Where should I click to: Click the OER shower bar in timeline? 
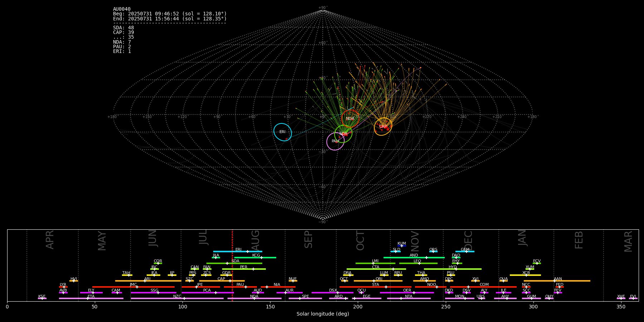tap(407, 293)
